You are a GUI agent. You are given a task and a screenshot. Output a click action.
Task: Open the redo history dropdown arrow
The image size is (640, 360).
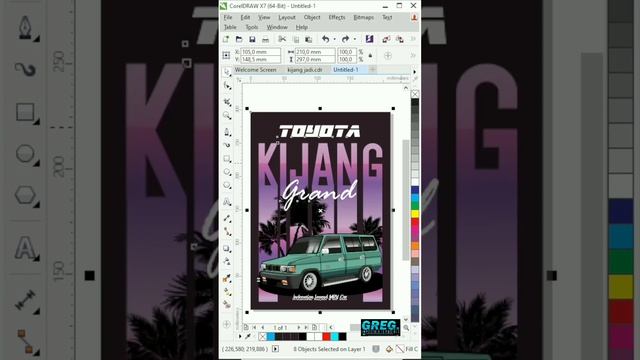point(355,39)
